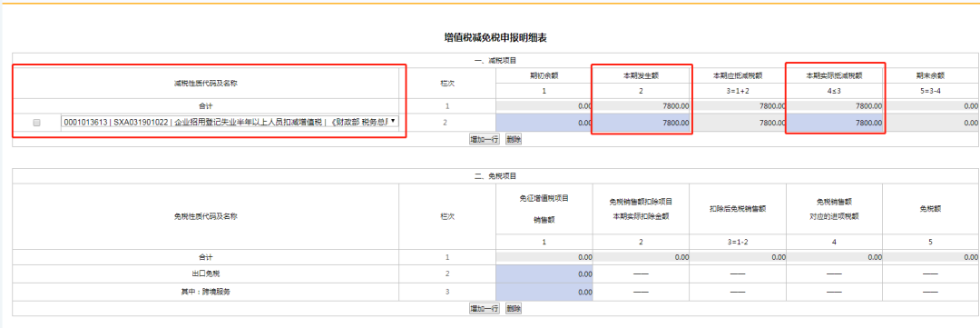Click the 减税性质代码及名称 column header
Viewport: 980px width, 328px height.
click(x=205, y=83)
